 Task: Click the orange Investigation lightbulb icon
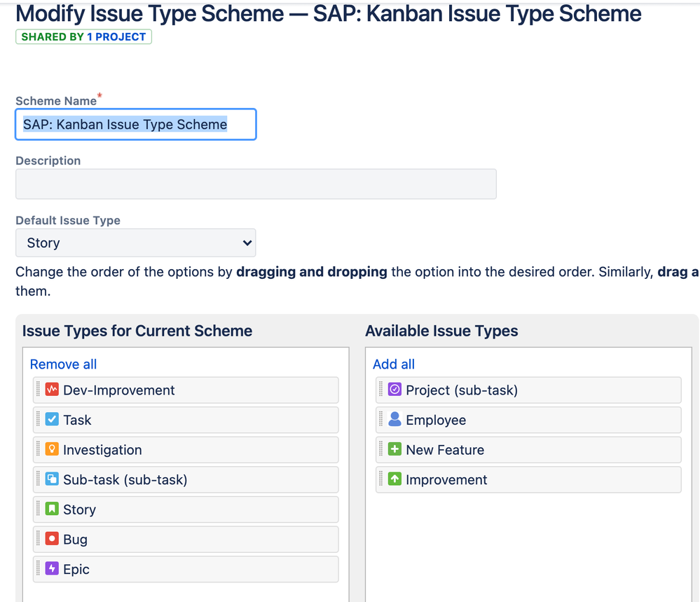coord(52,449)
